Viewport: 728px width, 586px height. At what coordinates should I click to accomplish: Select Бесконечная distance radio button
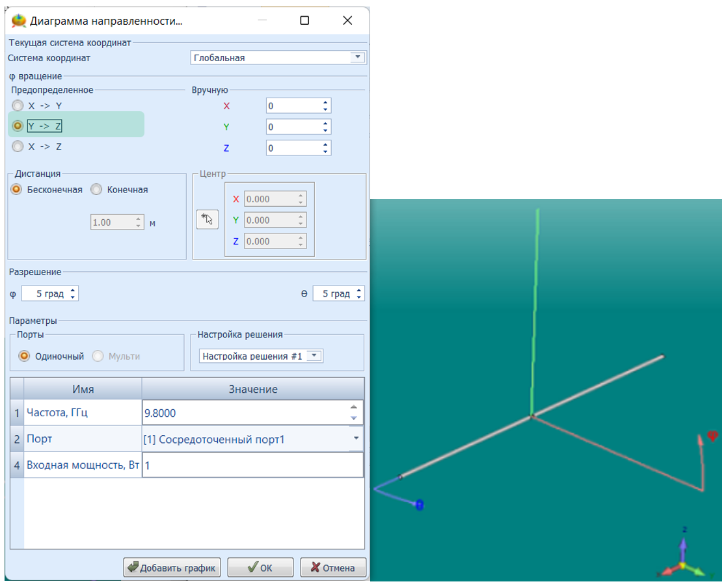[x=18, y=190]
